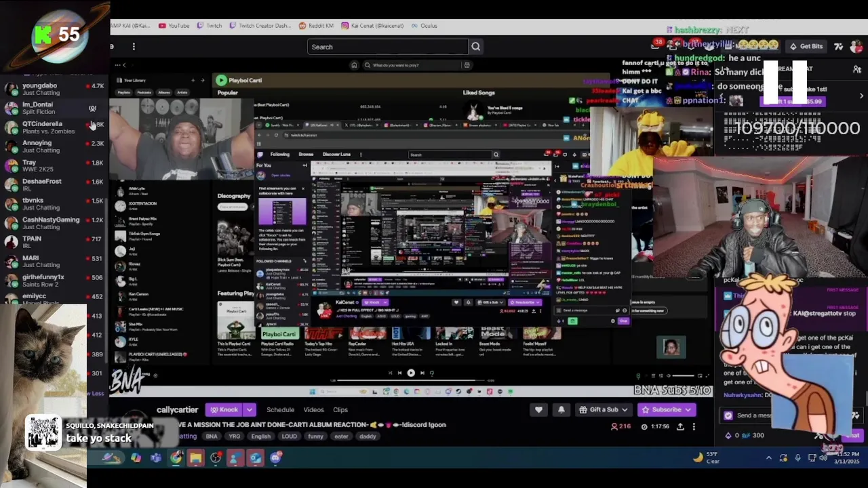Open callycartier Videos tab
868x488 pixels.
point(313,409)
